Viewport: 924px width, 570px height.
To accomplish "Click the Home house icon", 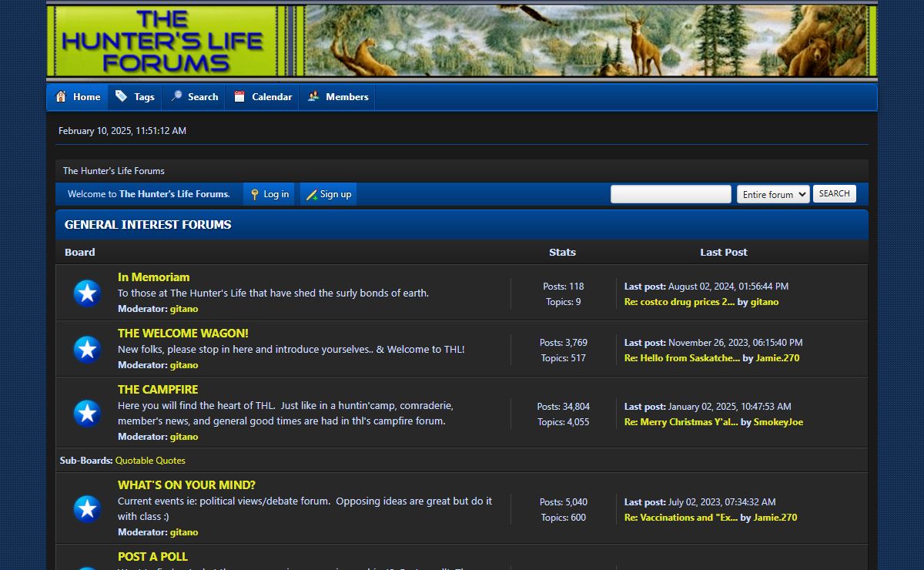I will point(61,96).
